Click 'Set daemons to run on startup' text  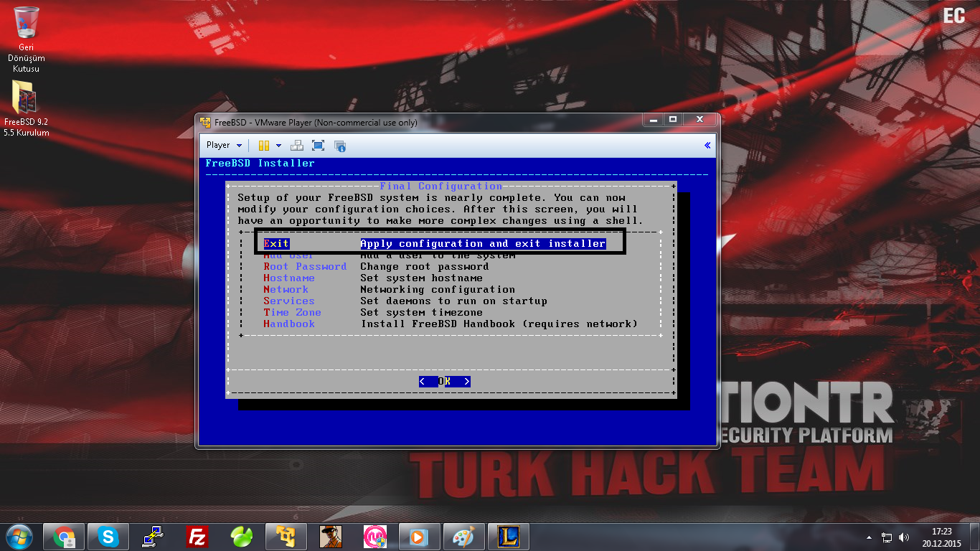(453, 301)
